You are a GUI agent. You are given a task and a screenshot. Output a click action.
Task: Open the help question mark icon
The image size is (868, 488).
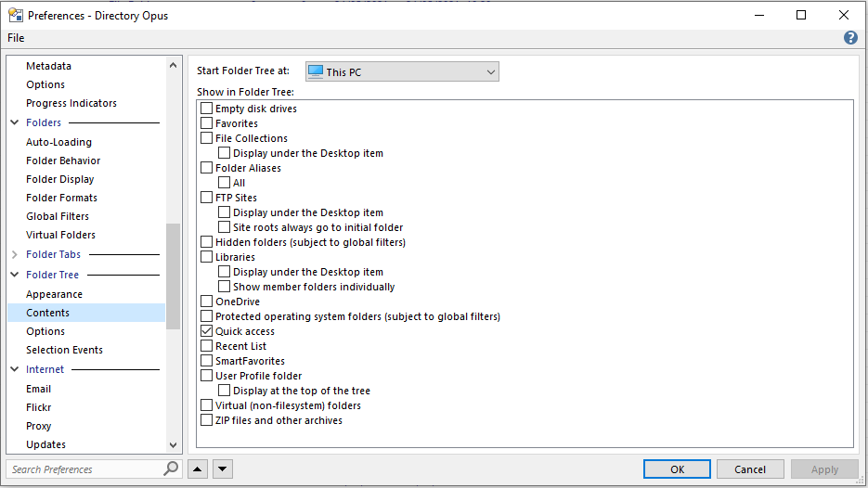pos(850,38)
